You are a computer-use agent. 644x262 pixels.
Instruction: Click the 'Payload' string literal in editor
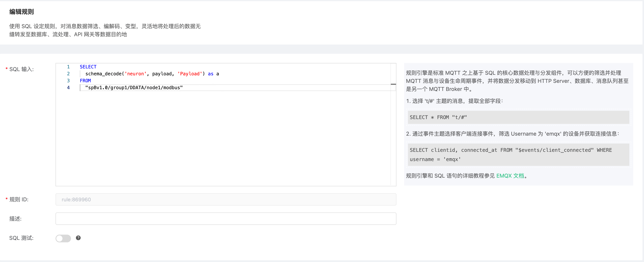pos(190,74)
